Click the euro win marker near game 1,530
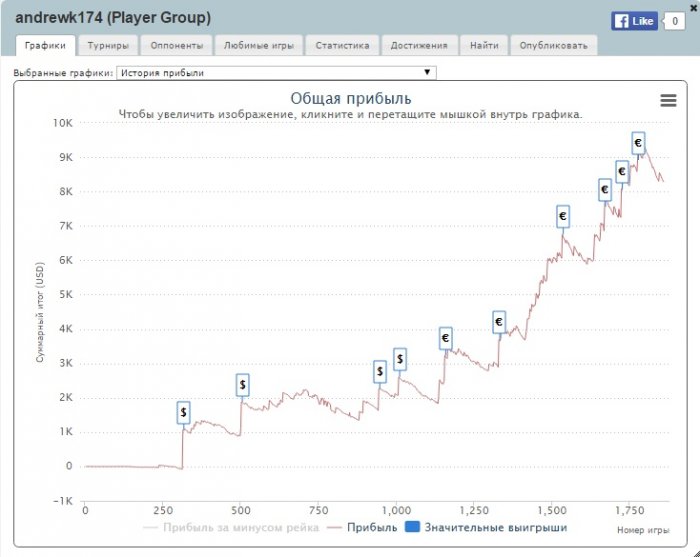Image resolution: width=700 pixels, height=557 pixels. 562,215
